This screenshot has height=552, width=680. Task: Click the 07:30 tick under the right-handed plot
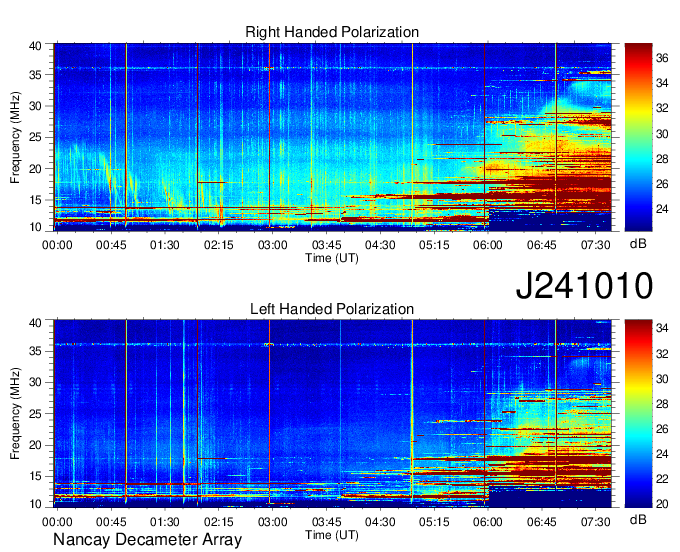595,245
